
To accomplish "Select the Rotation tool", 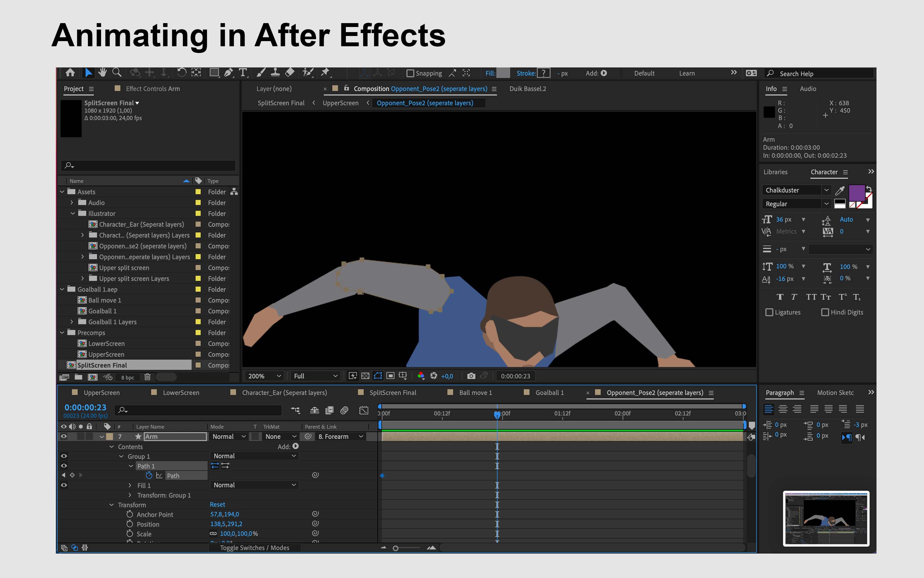I will click(x=181, y=73).
